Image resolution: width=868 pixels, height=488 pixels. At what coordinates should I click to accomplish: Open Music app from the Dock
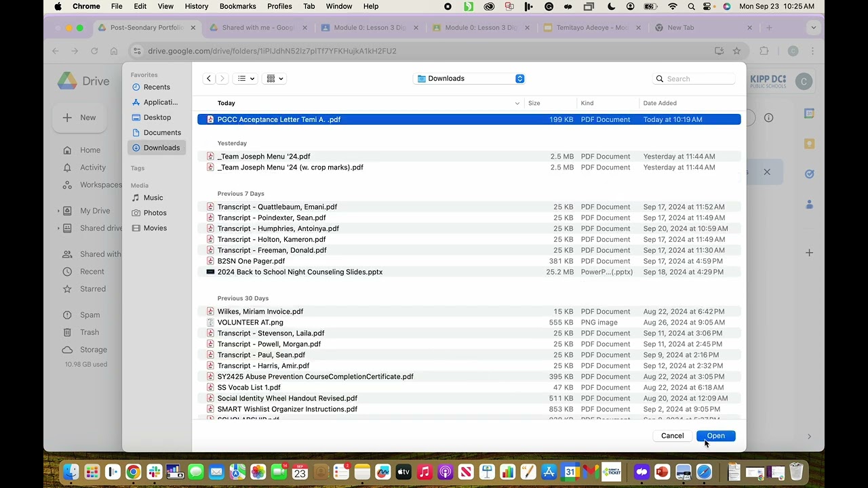425,472
